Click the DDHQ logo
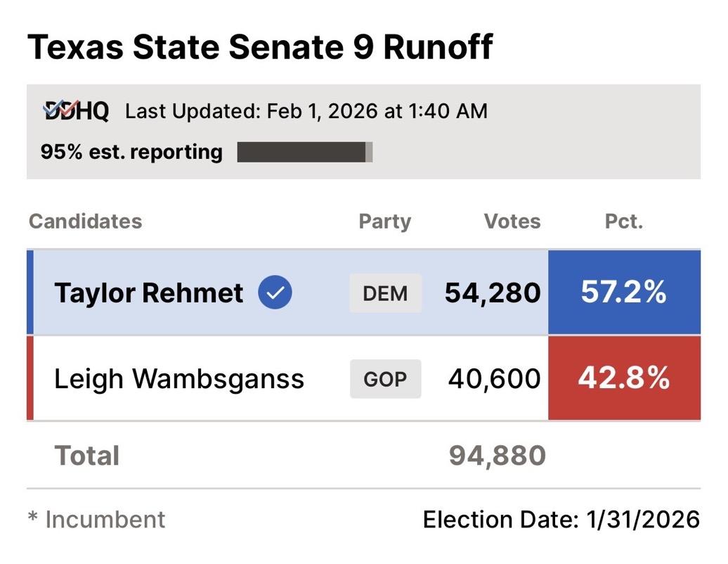The height and width of the screenshot is (564, 728). [77, 111]
